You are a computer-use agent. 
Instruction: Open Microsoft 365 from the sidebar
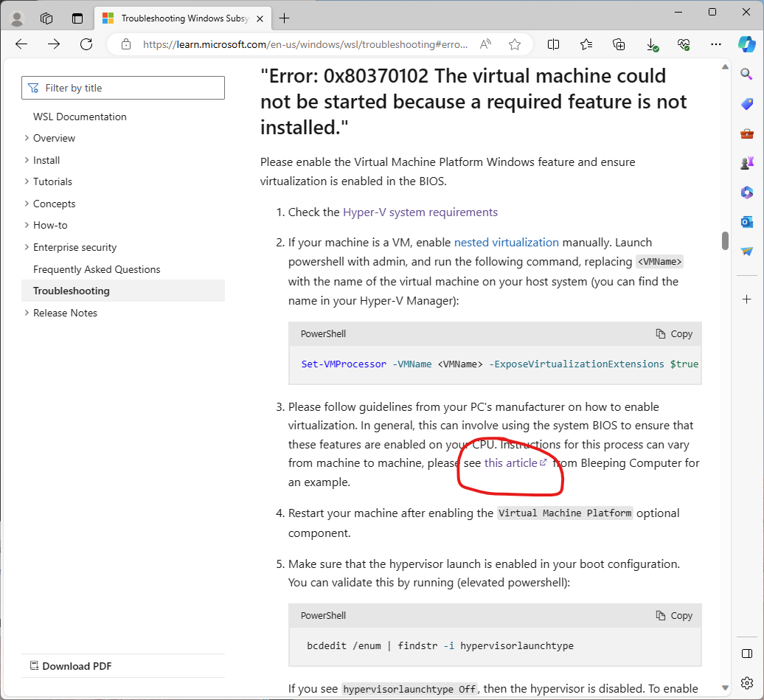[746, 192]
